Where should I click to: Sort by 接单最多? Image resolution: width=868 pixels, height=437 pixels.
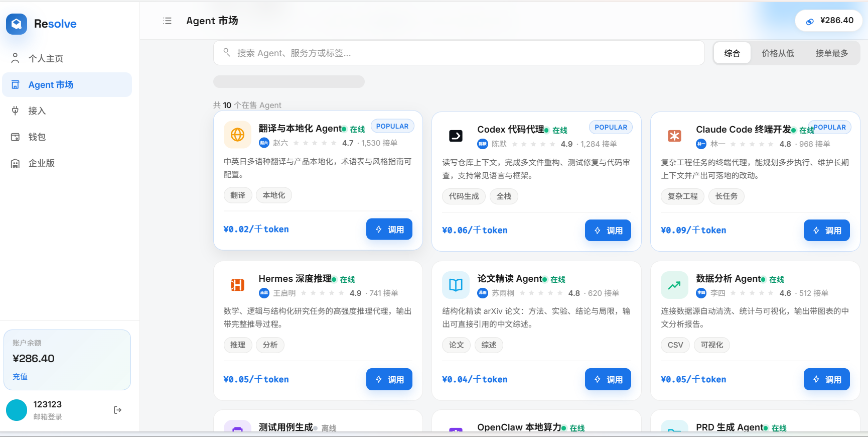[831, 53]
